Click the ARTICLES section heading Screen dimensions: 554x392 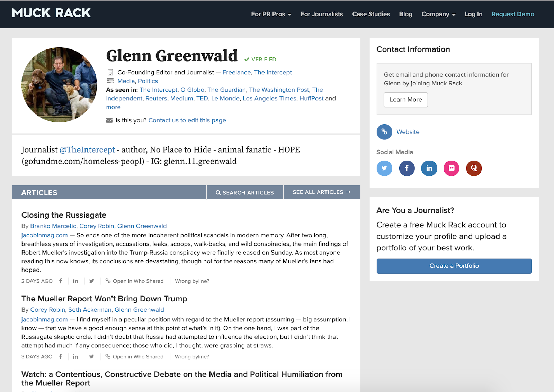[x=39, y=193]
